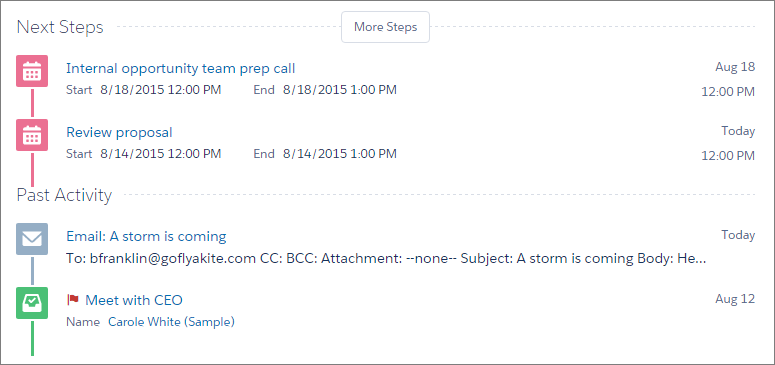Viewport: 775px width, 365px height.
Task: Open the Email: A storm is coming link
Action: (146, 236)
